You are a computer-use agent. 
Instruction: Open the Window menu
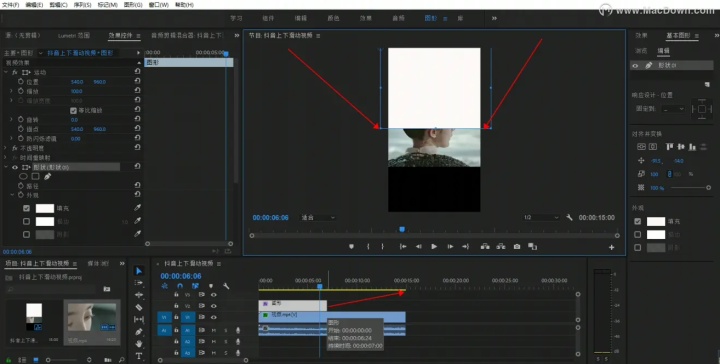pos(158,5)
